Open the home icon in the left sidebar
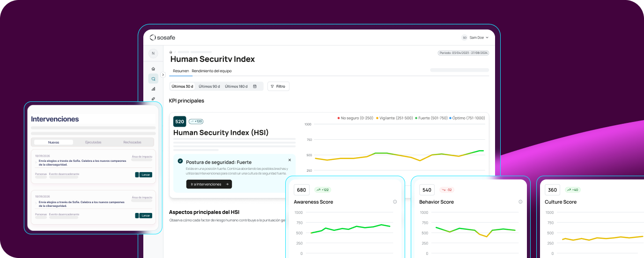Screen dimensions: 644x258 [153, 68]
